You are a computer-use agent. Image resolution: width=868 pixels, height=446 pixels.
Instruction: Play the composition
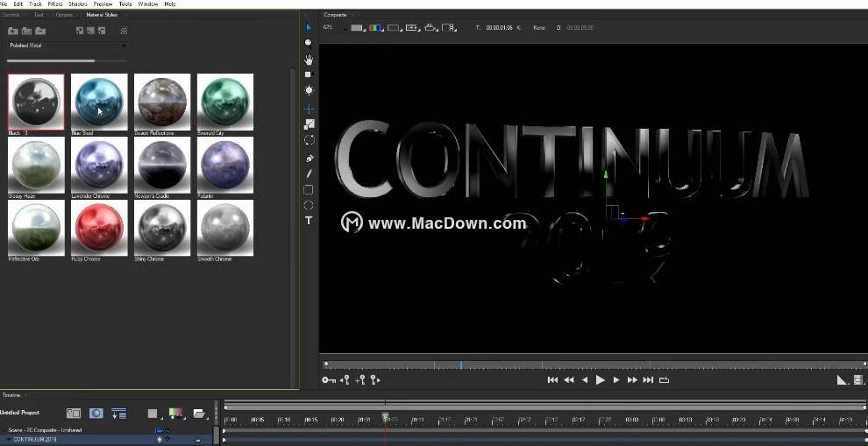tap(600, 380)
